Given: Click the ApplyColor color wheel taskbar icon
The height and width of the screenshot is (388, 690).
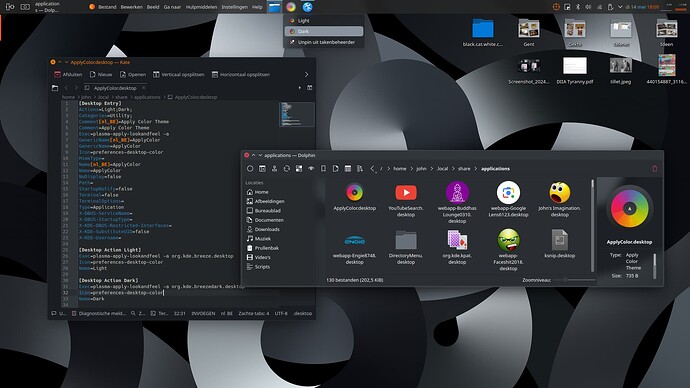Looking at the screenshot, I should [291, 7].
